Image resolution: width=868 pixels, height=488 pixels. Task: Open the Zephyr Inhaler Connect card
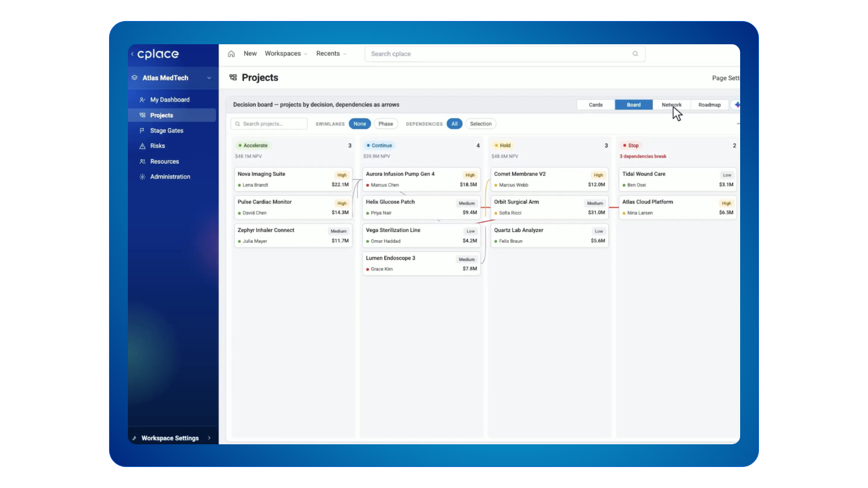pyautogui.click(x=293, y=236)
